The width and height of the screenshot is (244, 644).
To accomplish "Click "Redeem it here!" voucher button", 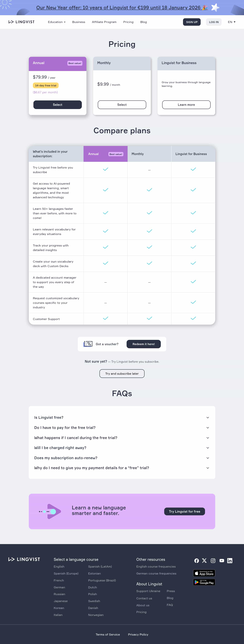I will point(144,344).
